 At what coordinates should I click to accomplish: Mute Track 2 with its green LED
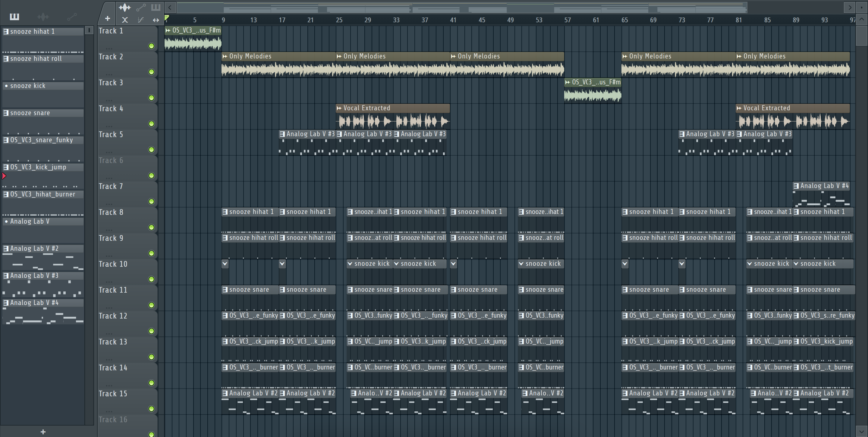coord(151,72)
